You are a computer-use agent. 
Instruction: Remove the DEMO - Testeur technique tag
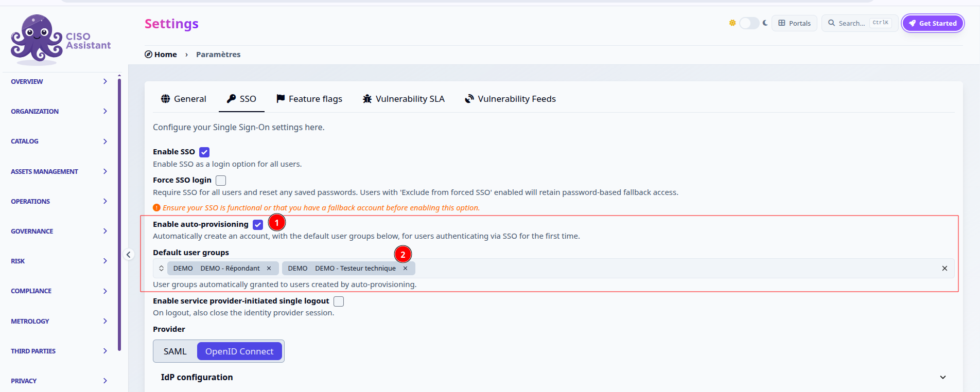click(x=405, y=269)
